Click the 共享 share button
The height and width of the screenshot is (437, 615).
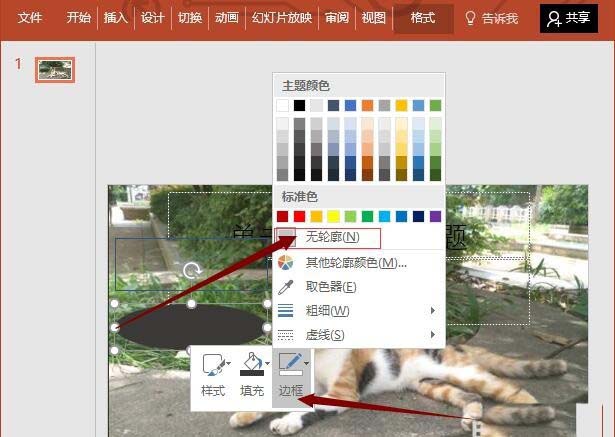569,18
